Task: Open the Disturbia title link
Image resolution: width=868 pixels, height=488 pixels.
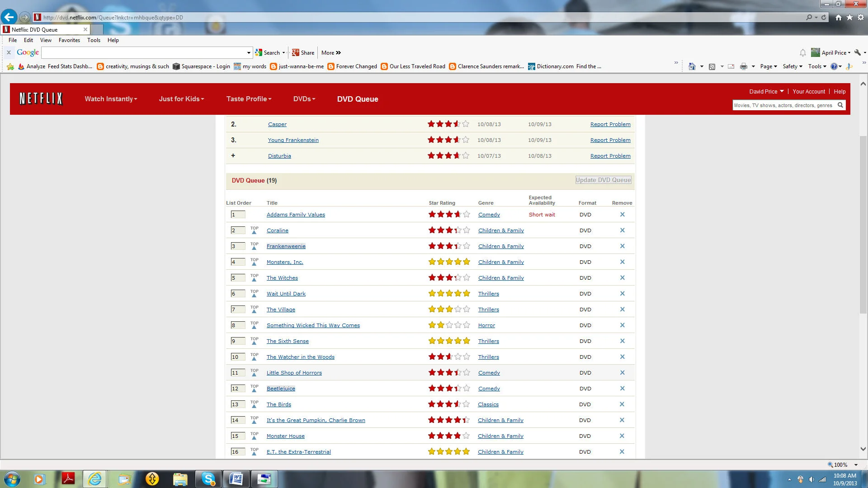Action: point(279,156)
